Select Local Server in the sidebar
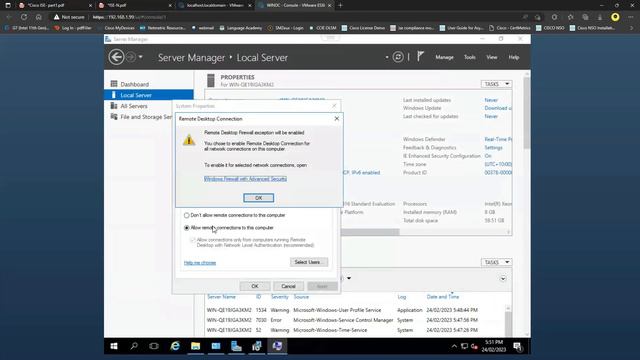Screen dimensions: 640x360 tap(149, 95)
